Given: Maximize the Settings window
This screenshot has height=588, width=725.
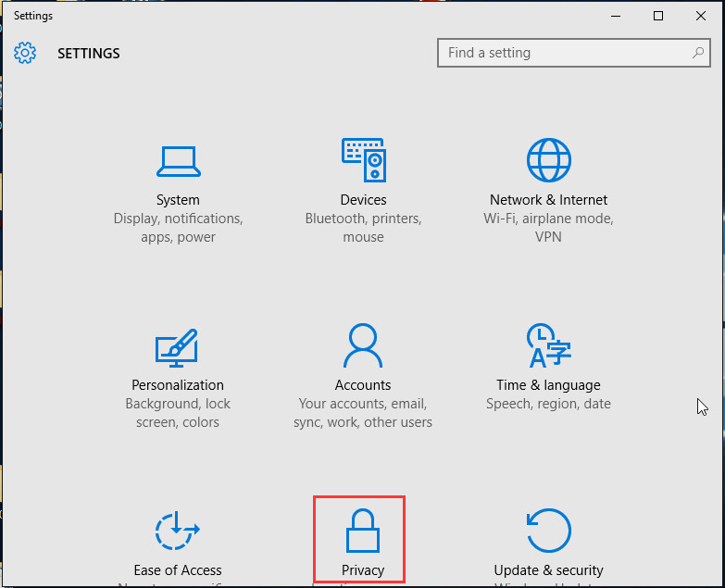Looking at the screenshot, I should point(658,16).
